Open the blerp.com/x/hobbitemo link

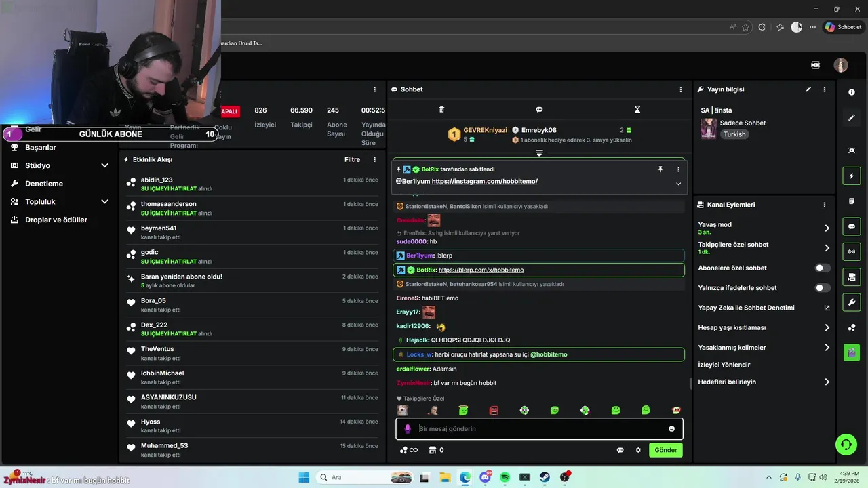(x=481, y=270)
